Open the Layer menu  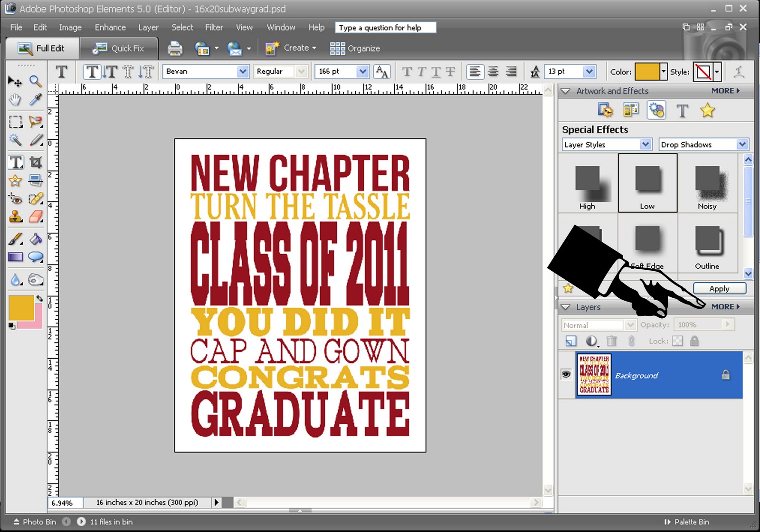[148, 28]
